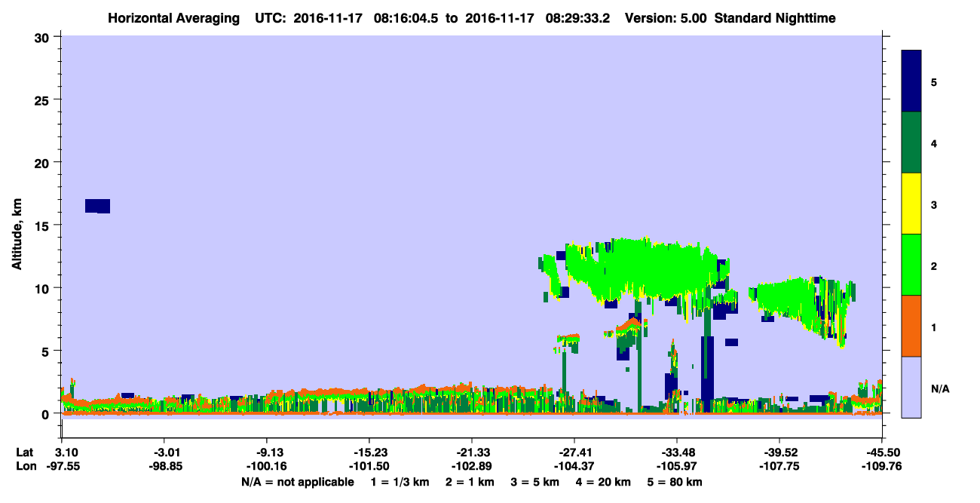Click the '30' altitude tick label

(x=44, y=36)
